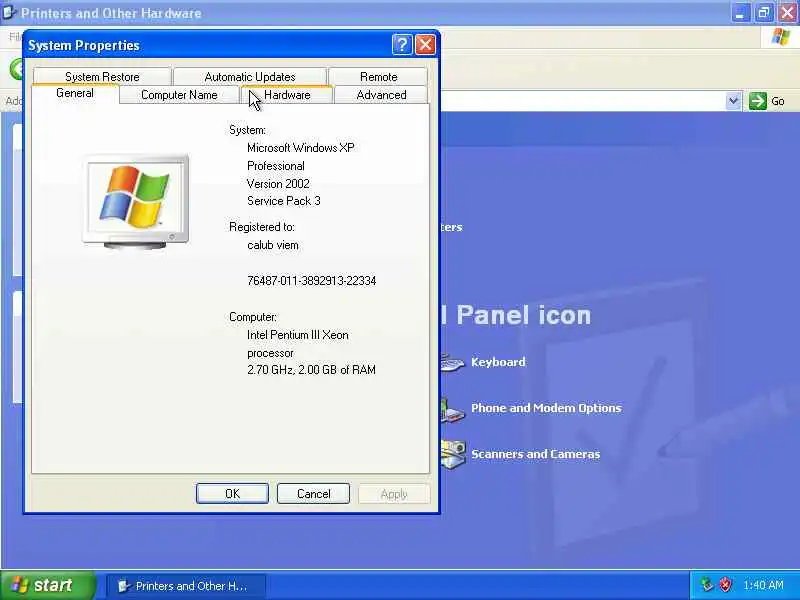Screen dimensions: 800x600
Task: Click the security shield tray icon
Action: (725, 585)
